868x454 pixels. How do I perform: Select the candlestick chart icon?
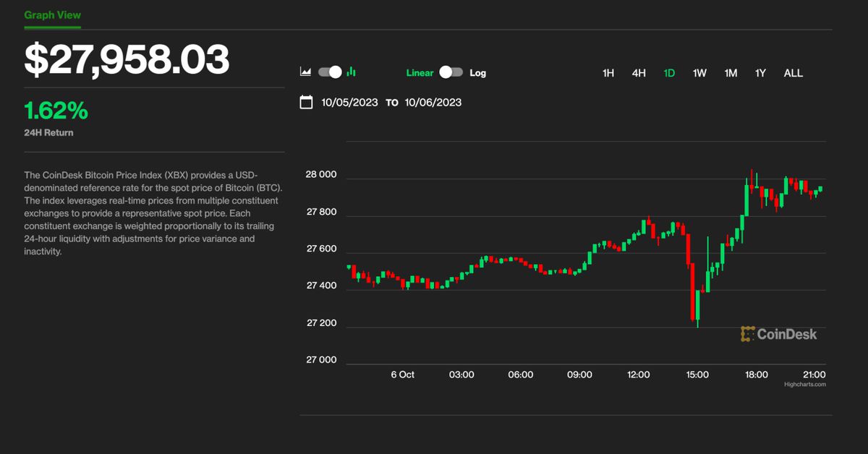click(x=351, y=72)
